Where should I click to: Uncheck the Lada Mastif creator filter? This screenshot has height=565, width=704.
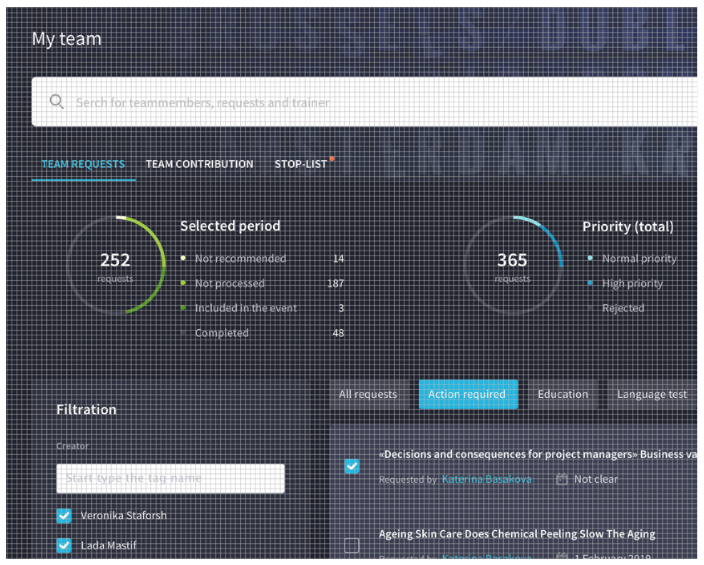(x=64, y=546)
